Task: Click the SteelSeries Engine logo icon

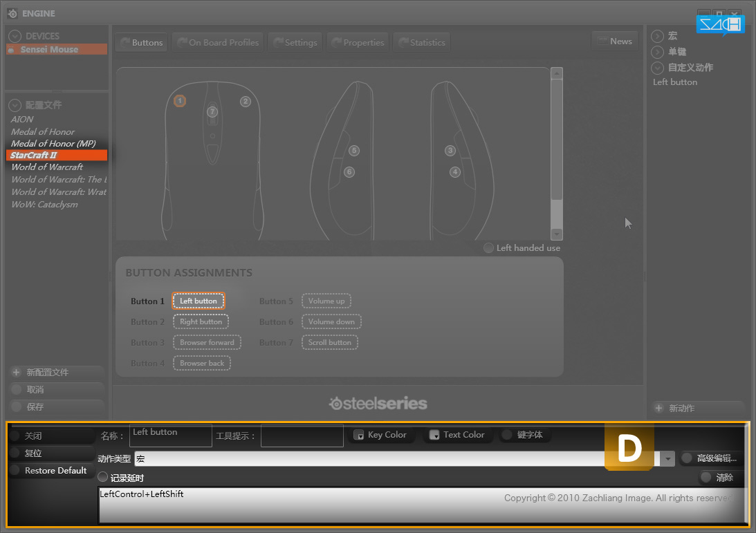Action: pos(12,14)
